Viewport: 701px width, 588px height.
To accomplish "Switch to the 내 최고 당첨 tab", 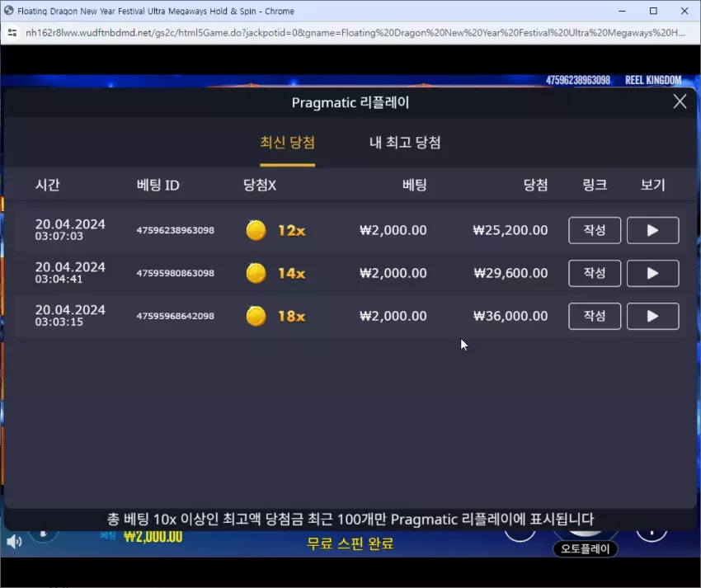I will tap(405, 143).
